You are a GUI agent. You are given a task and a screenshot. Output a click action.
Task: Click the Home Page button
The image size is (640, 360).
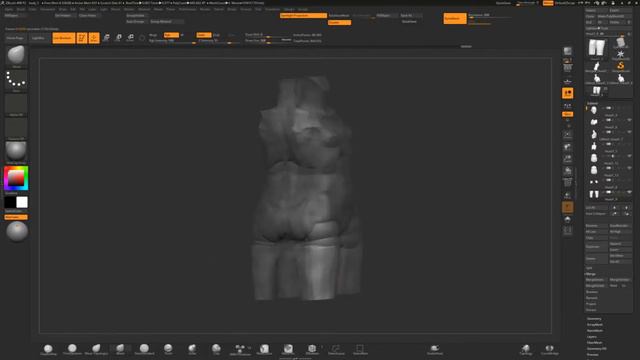[x=15, y=38]
